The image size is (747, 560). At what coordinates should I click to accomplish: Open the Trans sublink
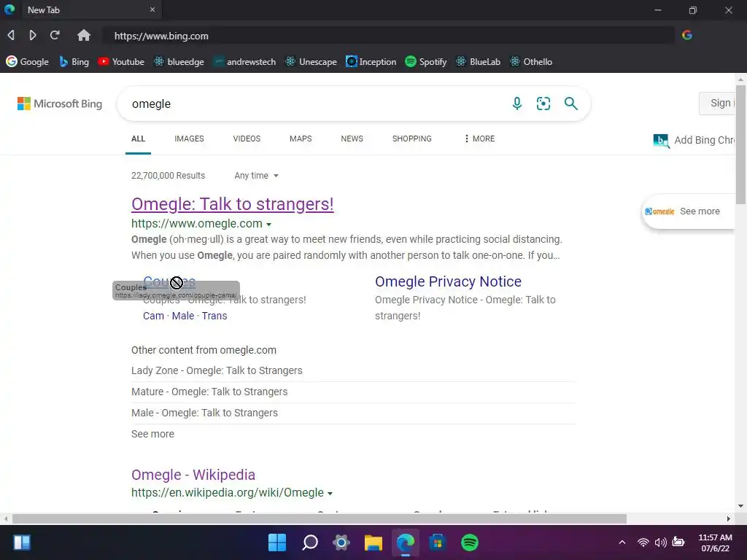pyautogui.click(x=214, y=316)
